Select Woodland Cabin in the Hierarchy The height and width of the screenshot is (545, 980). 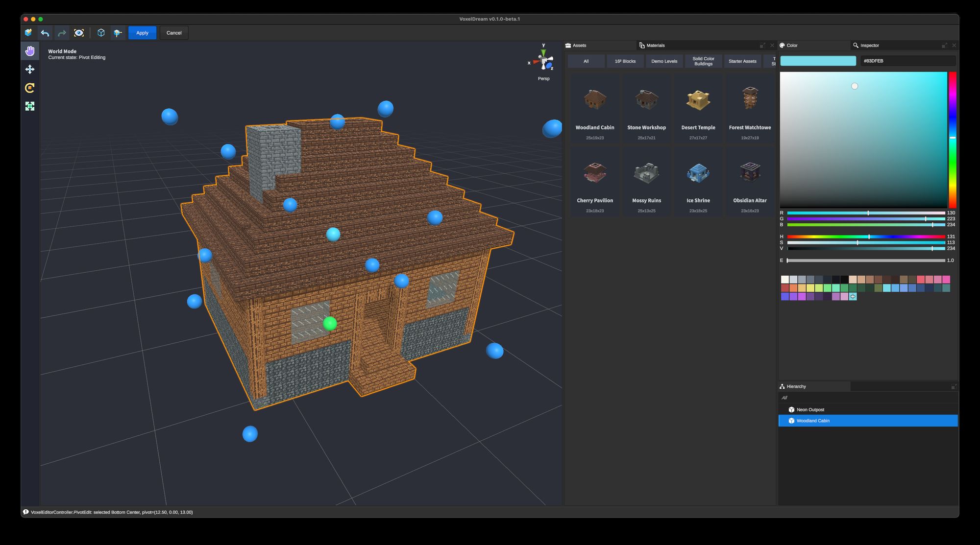pyautogui.click(x=868, y=421)
